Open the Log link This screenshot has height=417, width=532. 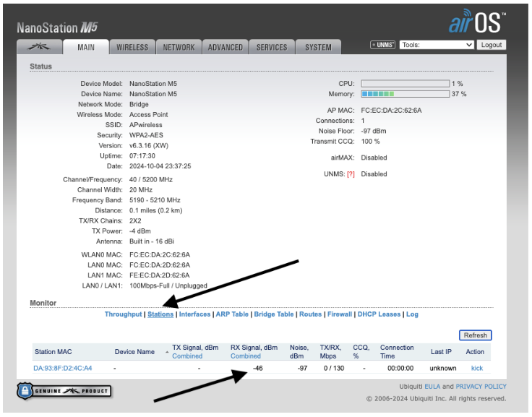coord(412,314)
